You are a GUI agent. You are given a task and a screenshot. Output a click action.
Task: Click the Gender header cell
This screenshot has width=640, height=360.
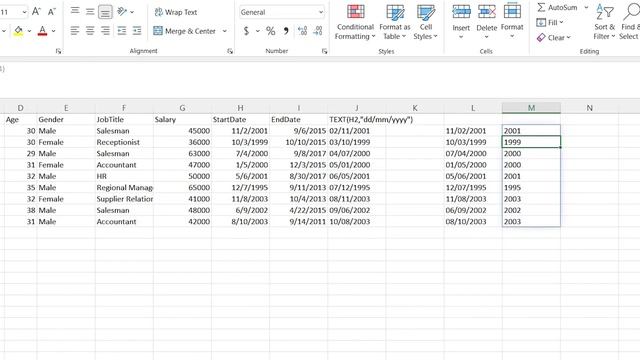point(66,120)
